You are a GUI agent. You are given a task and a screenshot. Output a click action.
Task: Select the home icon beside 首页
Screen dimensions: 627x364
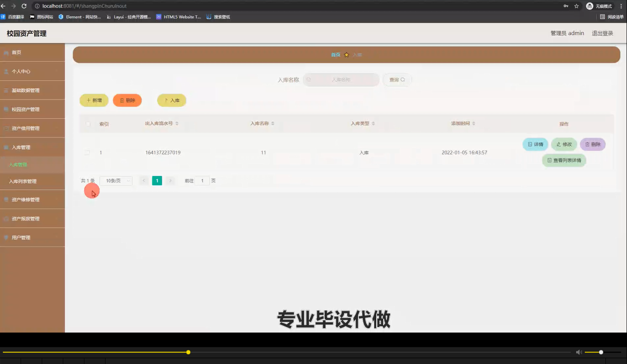coord(6,52)
